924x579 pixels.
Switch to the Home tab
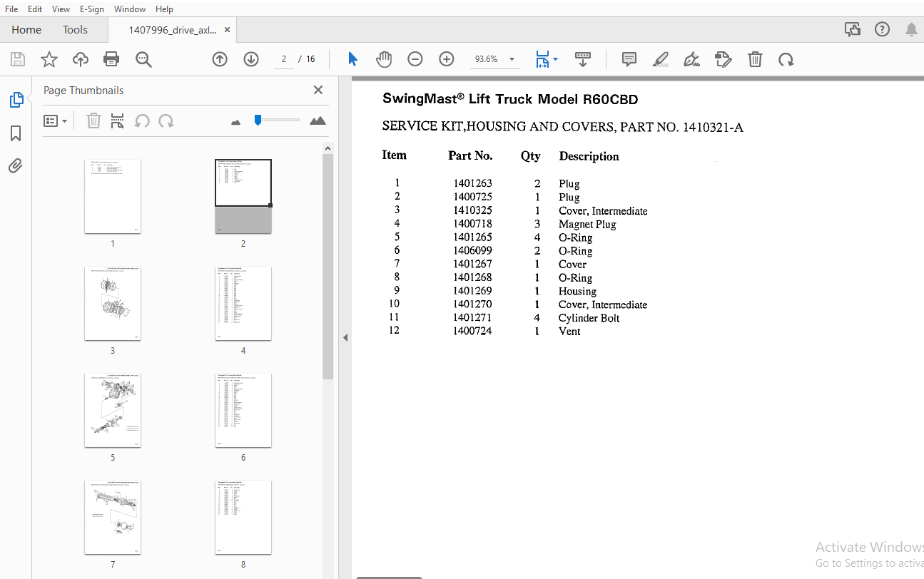click(26, 30)
